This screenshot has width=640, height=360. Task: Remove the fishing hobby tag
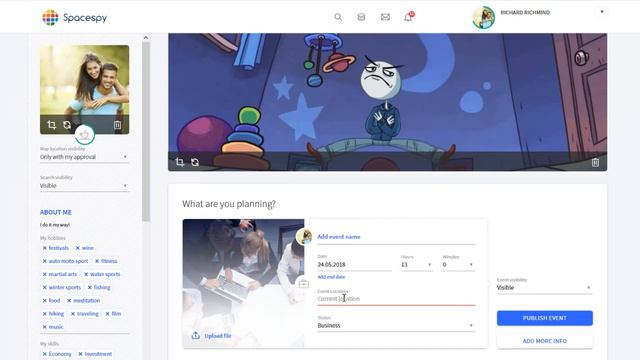[90, 287]
